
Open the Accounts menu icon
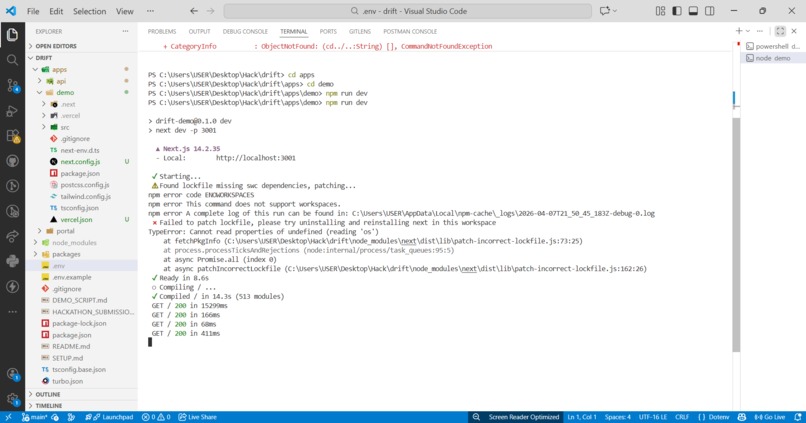coord(12,374)
